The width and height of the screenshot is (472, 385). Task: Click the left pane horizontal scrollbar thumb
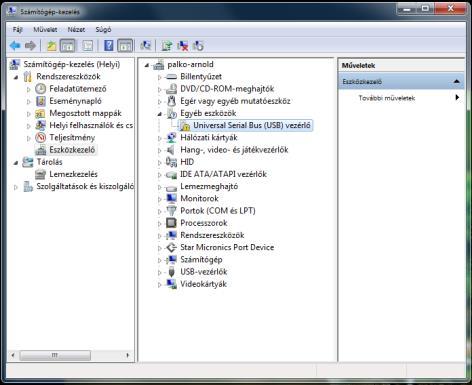pos(55,355)
